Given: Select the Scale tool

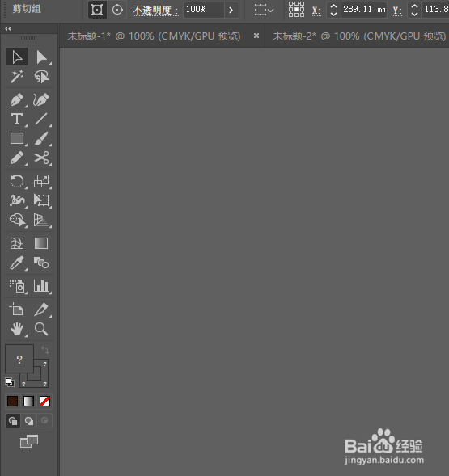Looking at the screenshot, I should pyautogui.click(x=41, y=181).
